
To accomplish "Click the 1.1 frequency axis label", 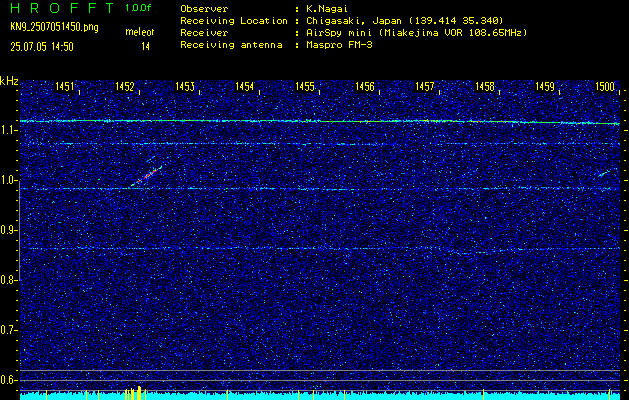I will (8, 130).
